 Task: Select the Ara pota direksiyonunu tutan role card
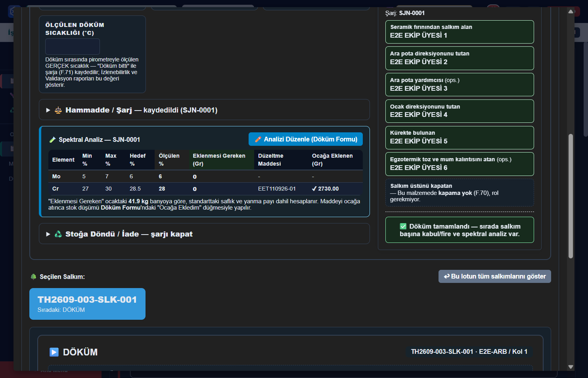pyautogui.click(x=460, y=58)
